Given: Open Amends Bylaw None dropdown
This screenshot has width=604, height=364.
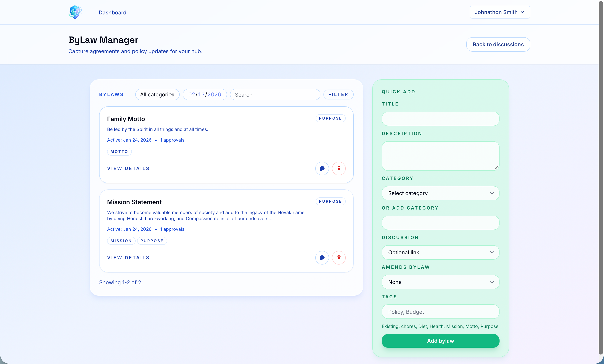Looking at the screenshot, I should [x=440, y=282].
